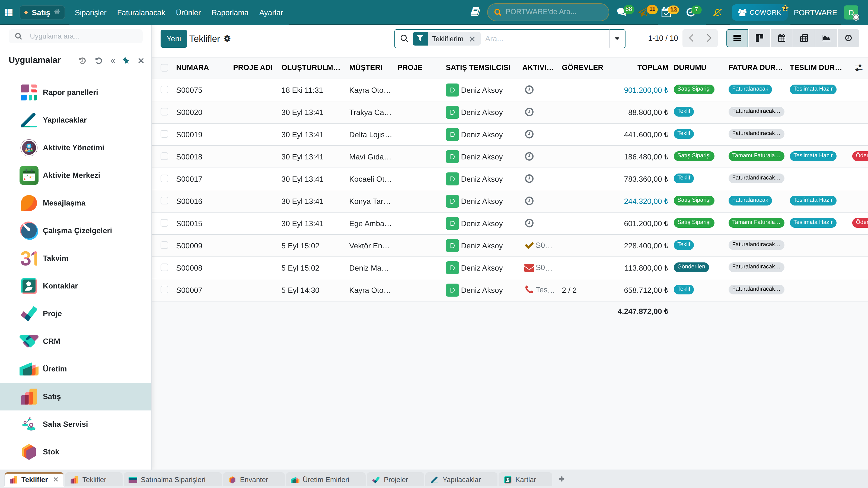
Task: Click the activity clock for S00075
Action: 529,90
